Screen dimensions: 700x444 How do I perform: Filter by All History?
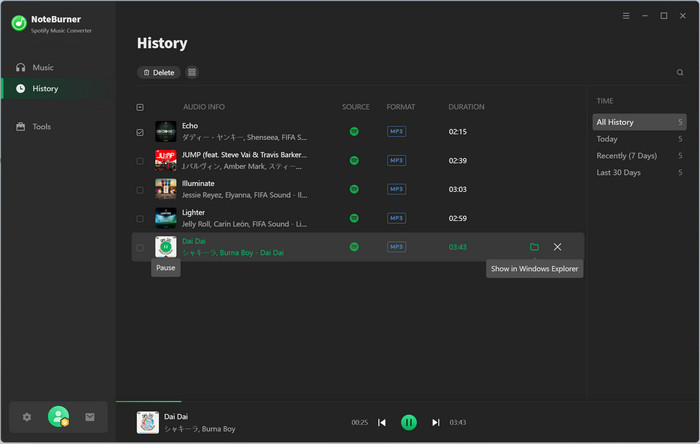coord(639,122)
